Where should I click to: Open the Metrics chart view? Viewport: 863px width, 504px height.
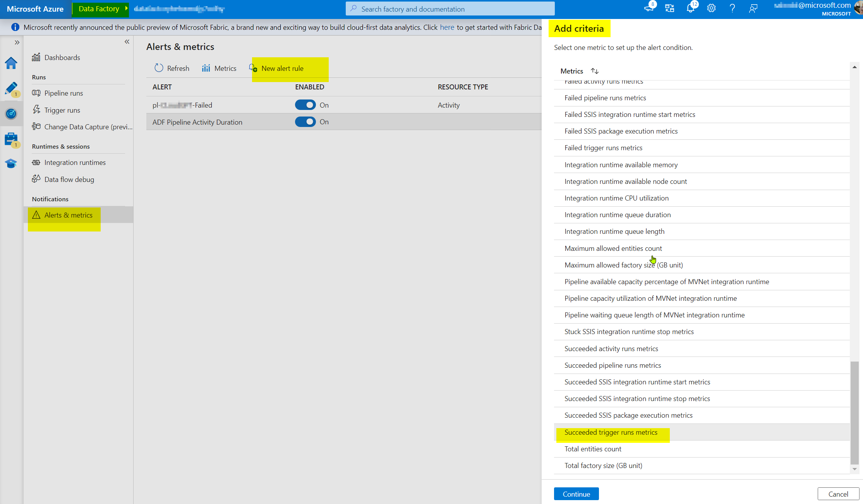click(219, 68)
